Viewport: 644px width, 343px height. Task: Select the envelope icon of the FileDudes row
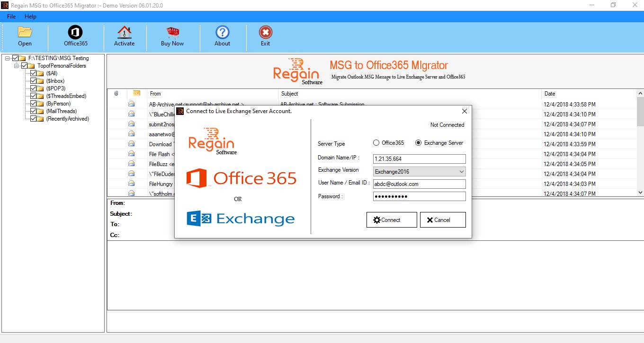(131, 174)
